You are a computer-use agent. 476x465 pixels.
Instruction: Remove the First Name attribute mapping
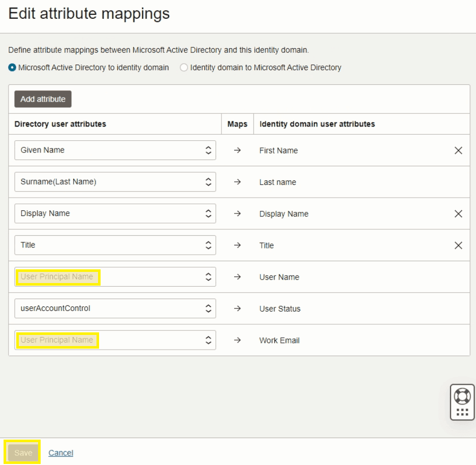(x=458, y=150)
